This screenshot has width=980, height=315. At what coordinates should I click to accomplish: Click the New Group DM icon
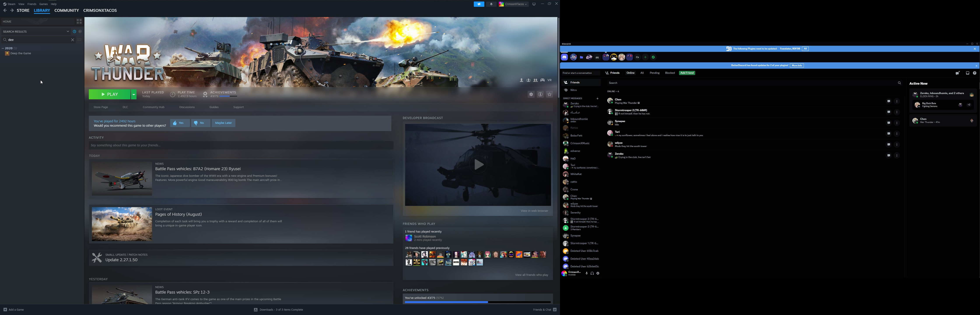957,73
